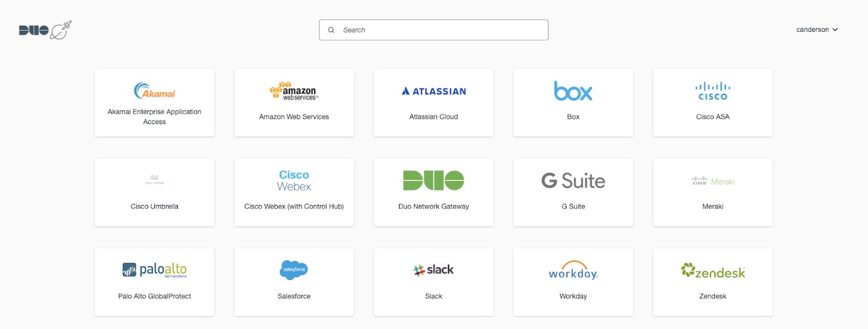Open the Akamai logo tile
Screen dimensions: 868x329
tap(154, 91)
